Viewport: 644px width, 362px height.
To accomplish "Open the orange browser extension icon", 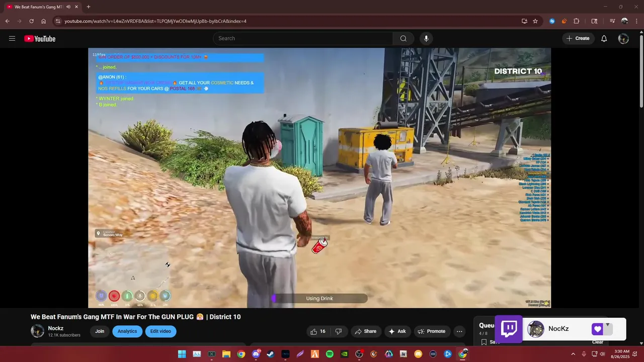I will [564, 21].
